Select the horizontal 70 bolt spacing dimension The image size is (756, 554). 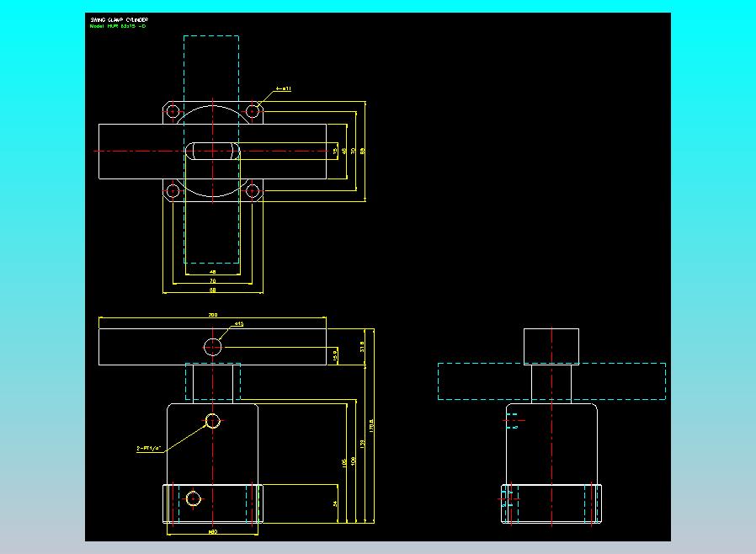point(213,281)
